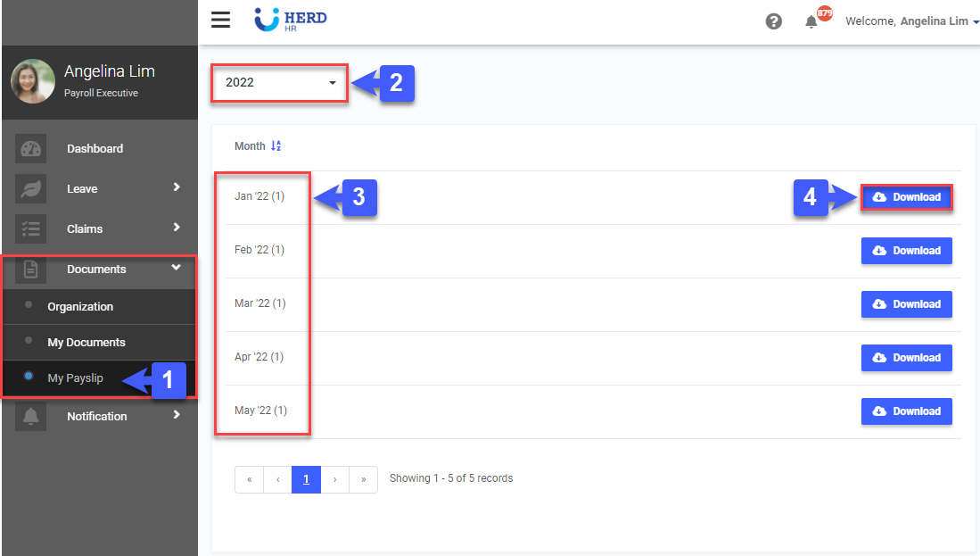Download the Mar '22 payslip
The height and width of the screenshot is (556, 980).
pos(906,304)
